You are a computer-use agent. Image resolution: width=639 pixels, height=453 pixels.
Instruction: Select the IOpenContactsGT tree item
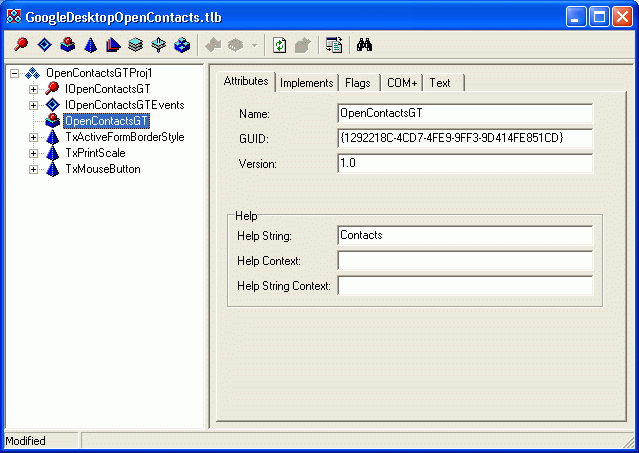coord(108,89)
